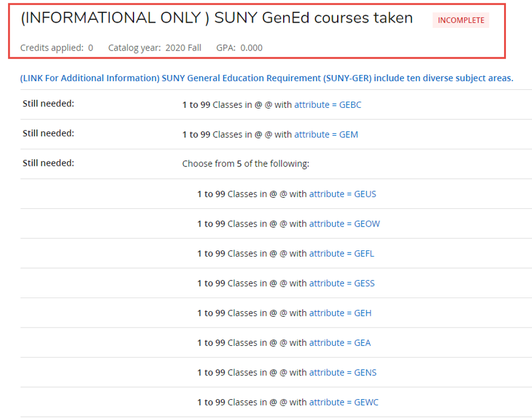Click '1 to 99 Classes in @ @ with' text in the GEBC row
The image size is (532, 419).
[x=237, y=105]
